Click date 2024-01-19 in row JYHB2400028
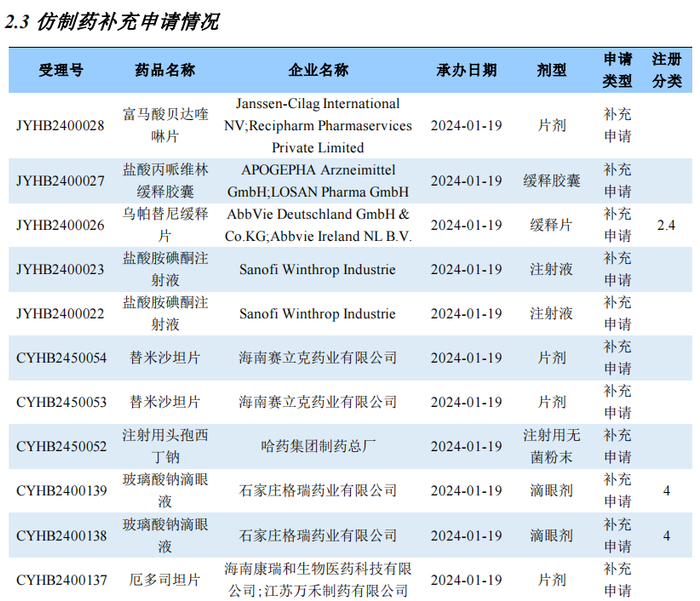This screenshot has width=700, height=601. [467, 125]
